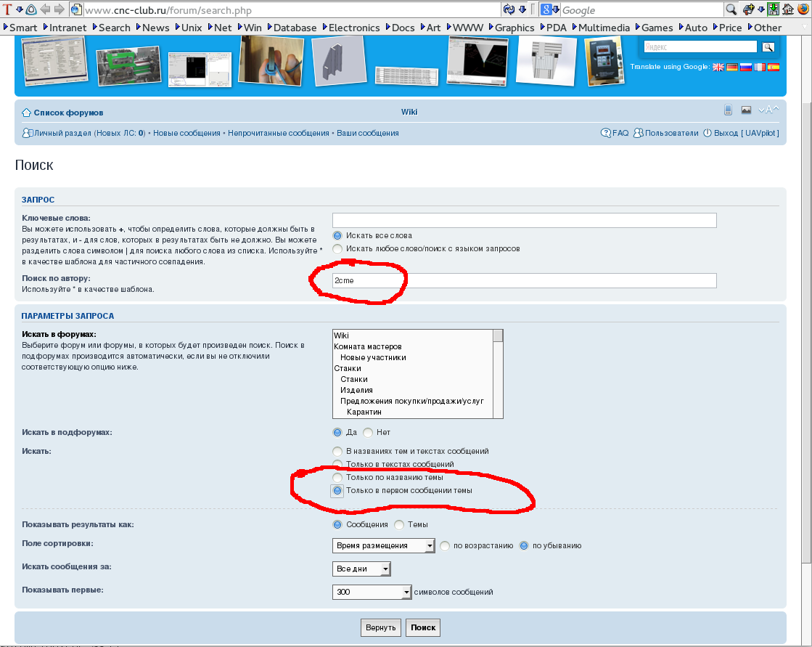This screenshot has height=647, width=812.
Task: Open the Intranet bookmarks menu
Action: tap(65, 28)
